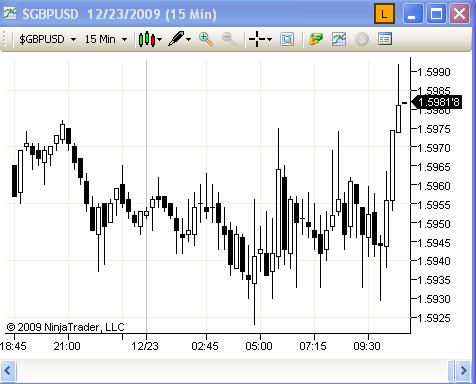The width and height of the screenshot is (476, 384).
Task: Click the 1.5981'8 current price marker
Action: 437,102
